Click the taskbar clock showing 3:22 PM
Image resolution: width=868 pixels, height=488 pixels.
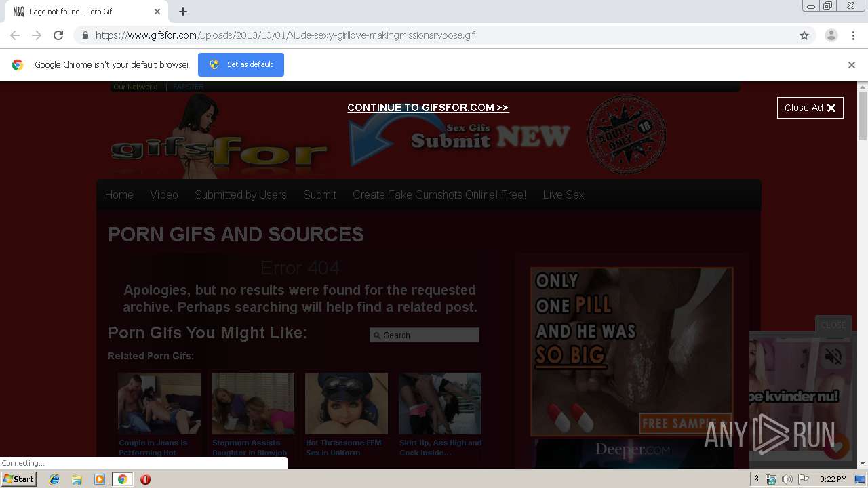pos(833,479)
